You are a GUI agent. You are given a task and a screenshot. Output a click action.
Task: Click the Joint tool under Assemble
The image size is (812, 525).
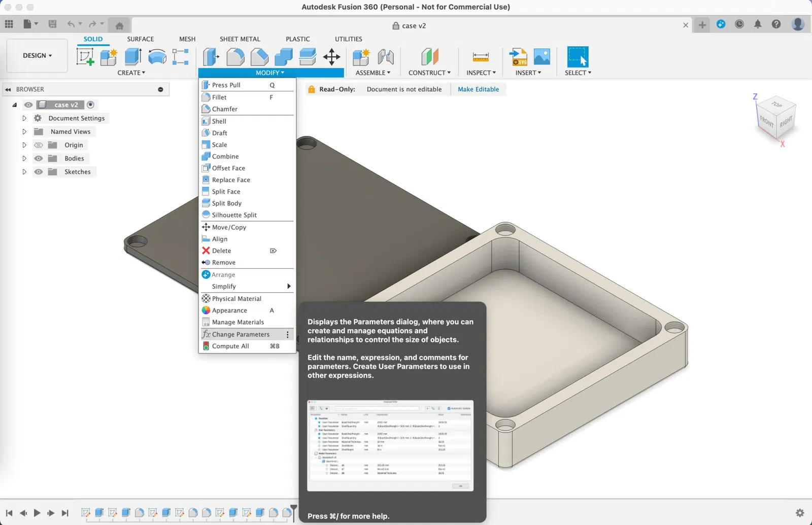click(386, 57)
